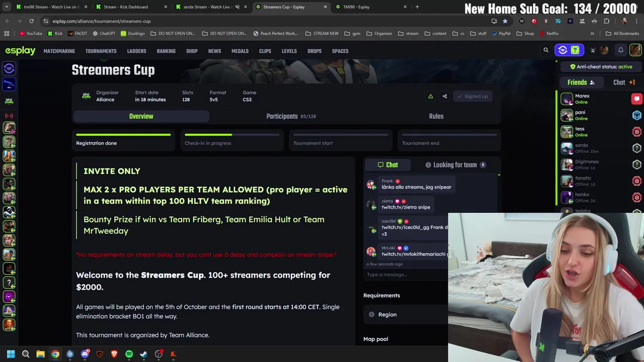Click the Signed up button
The image size is (644, 362).
(x=472, y=96)
